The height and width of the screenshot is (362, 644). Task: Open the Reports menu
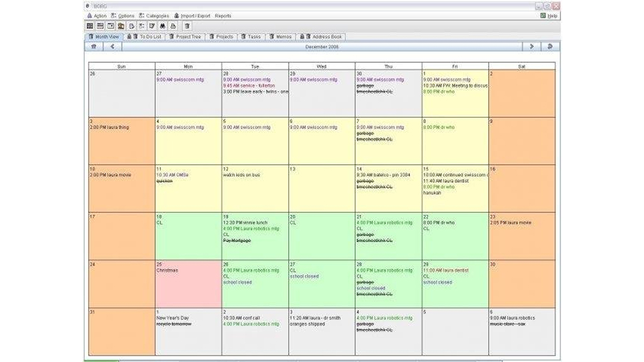click(x=223, y=15)
